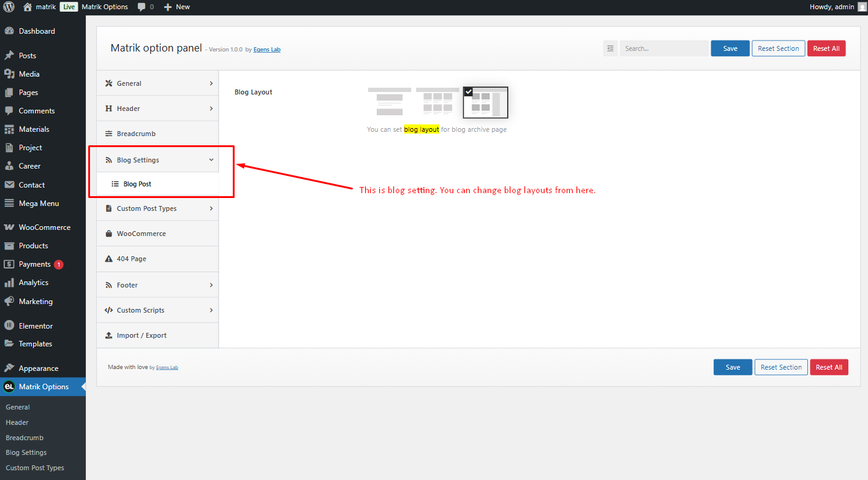Click the Dashboard gauge icon
Screen dimensions: 868x480
coord(9,31)
